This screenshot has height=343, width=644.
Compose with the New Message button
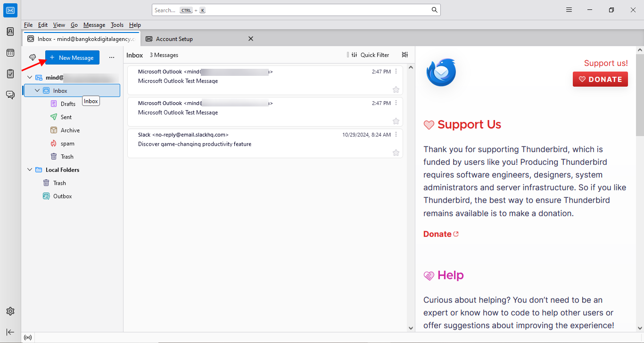click(x=72, y=57)
